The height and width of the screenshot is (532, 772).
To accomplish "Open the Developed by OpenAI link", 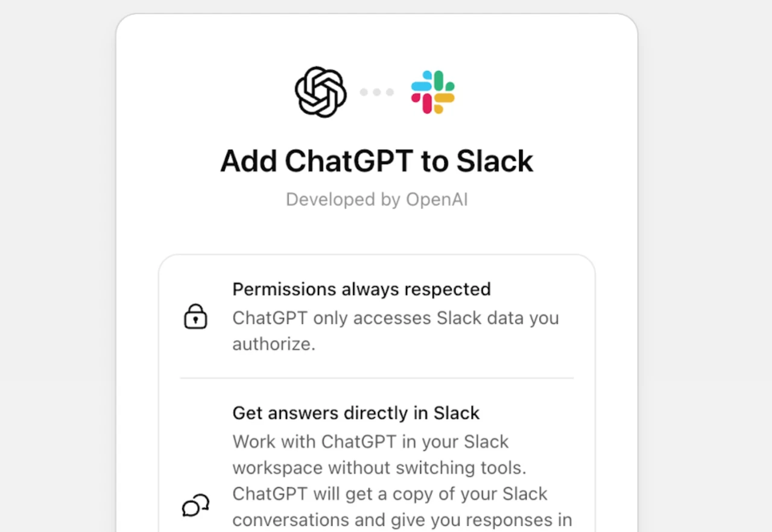I will (x=376, y=199).
